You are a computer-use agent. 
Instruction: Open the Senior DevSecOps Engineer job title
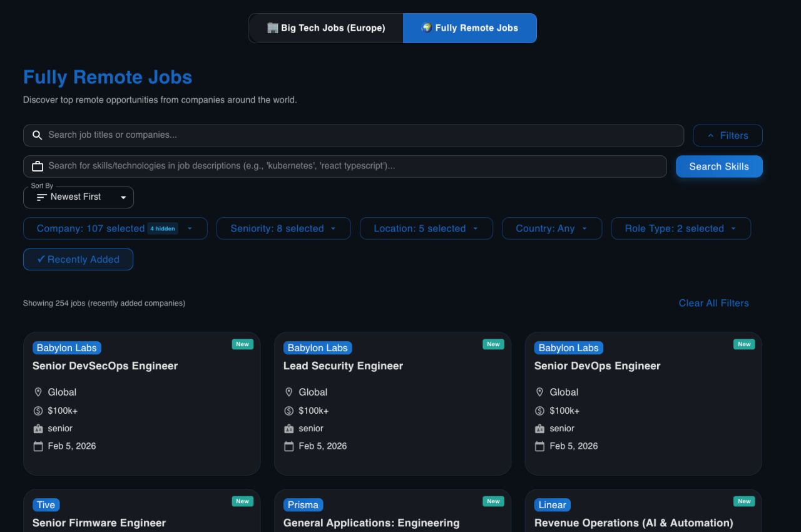(105, 366)
